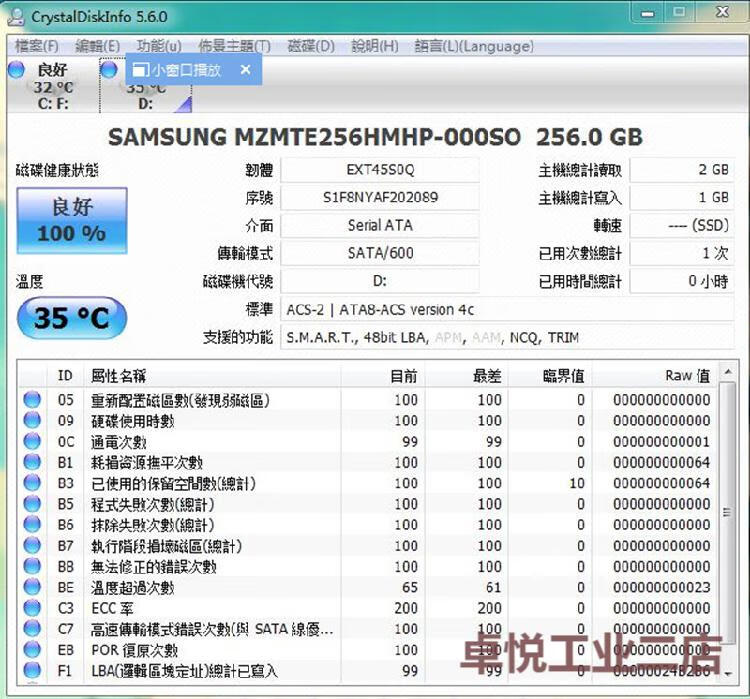Click status orb for wear leveling B1 row
The image size is (750, 699).
pos(32,463)
